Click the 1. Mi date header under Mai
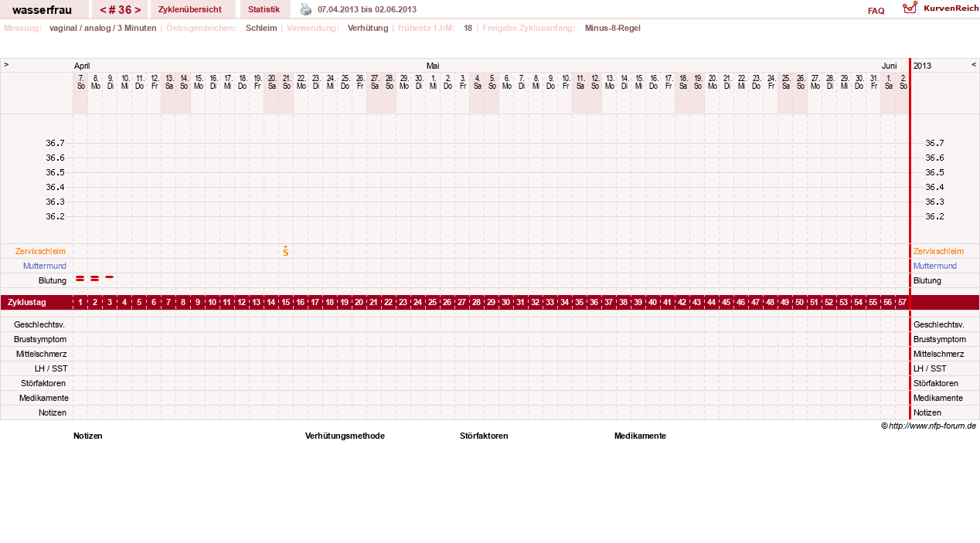 tap(434, 81)
